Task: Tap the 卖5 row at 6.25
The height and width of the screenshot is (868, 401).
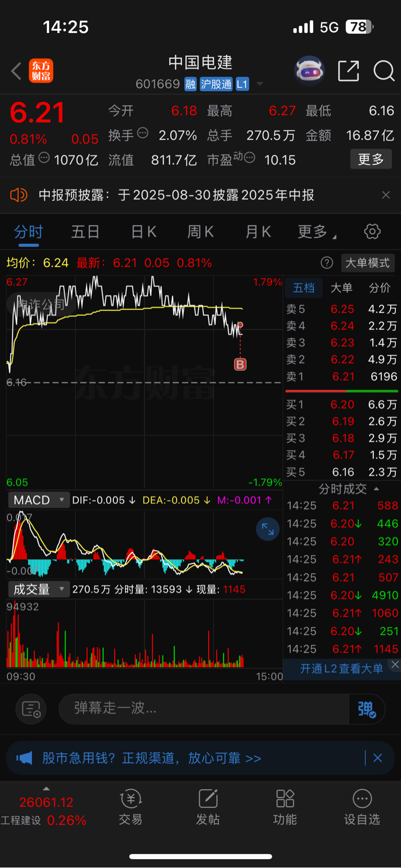Action: [341, 309]
